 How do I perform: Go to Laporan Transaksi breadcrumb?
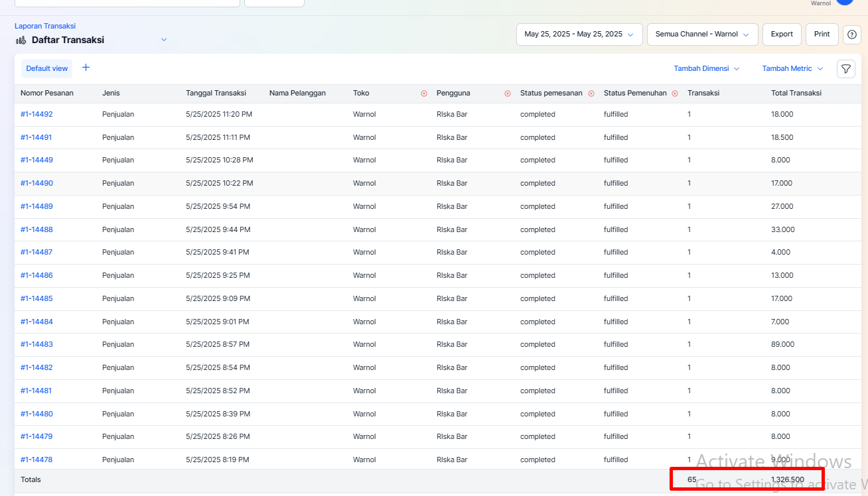point(45,26)
